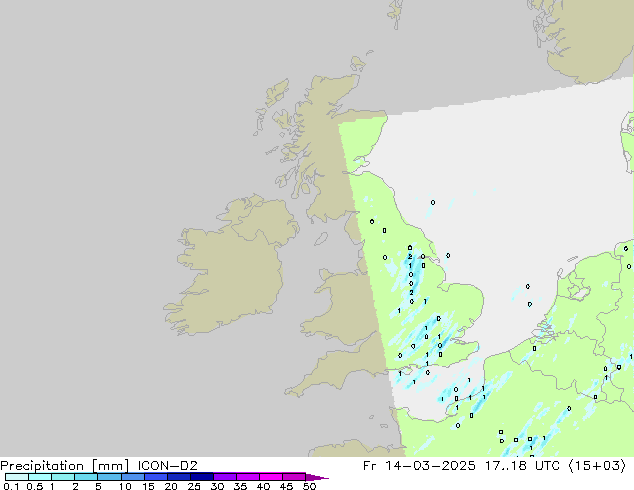
Task: Click the legend value "10"
Action: [x=125, y=486]
